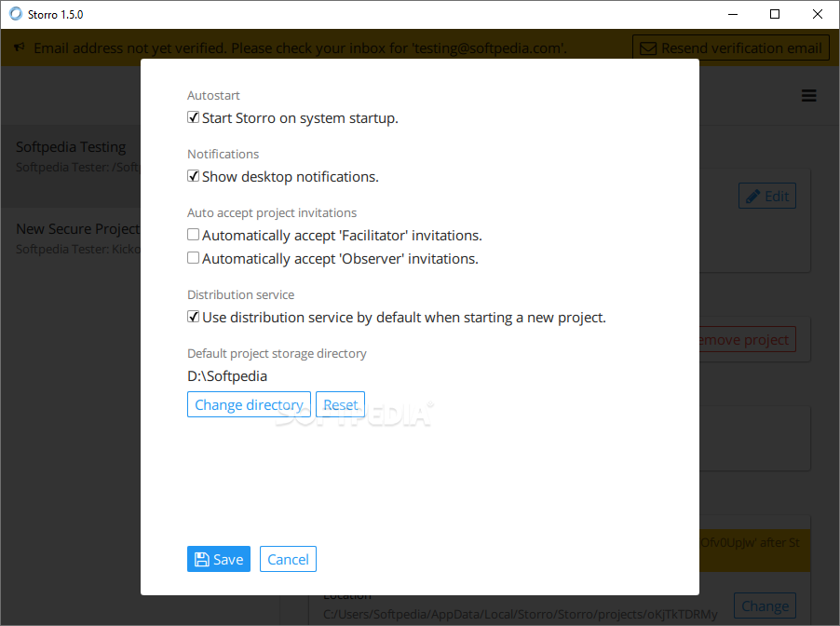Image resolution: width=840 pixels, height=626 pixels.
Task: Close the Storro window
Action: [817, 15]
